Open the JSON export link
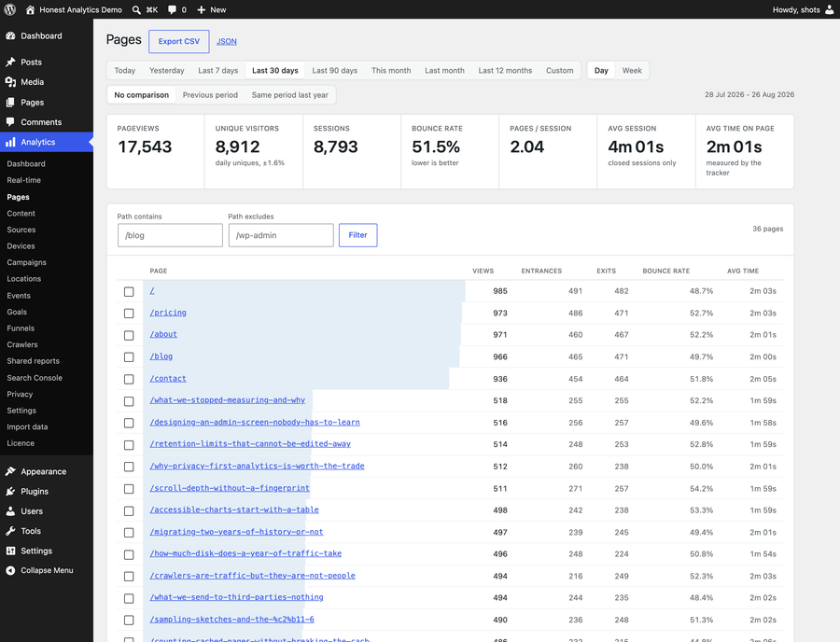The image size is (840, 642). 227,41
